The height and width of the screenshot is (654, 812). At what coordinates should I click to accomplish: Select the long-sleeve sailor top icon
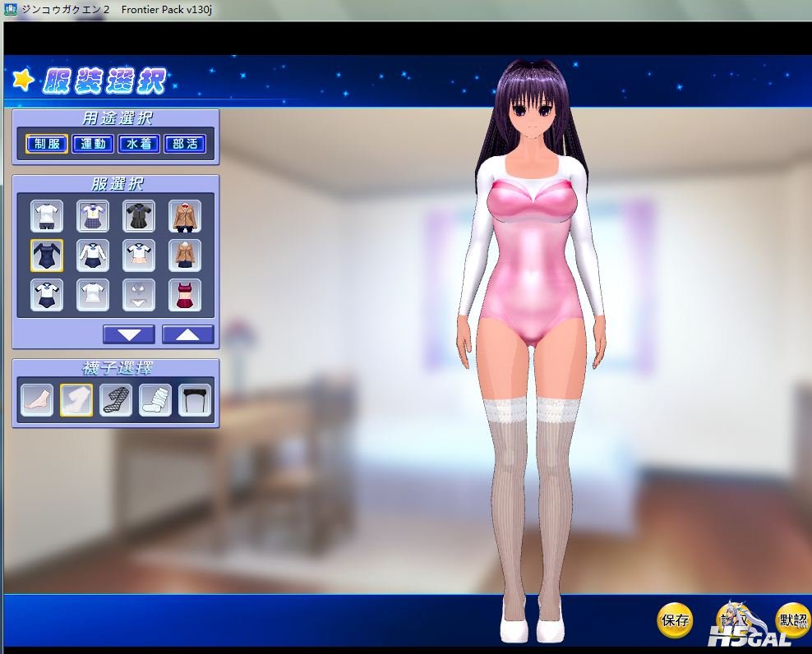pos(93,256)
